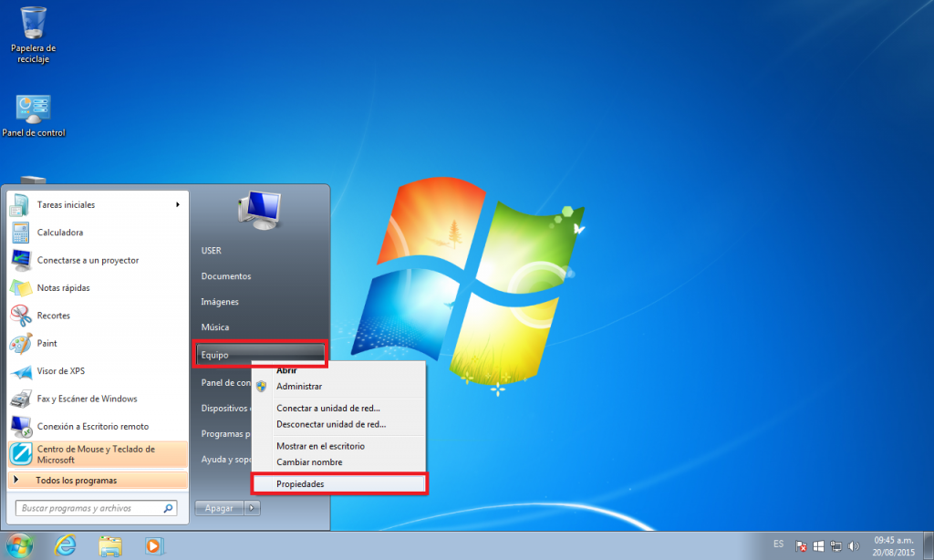934x560 pixels.
Task: Open Música from the Start menu
Action: 215,327
